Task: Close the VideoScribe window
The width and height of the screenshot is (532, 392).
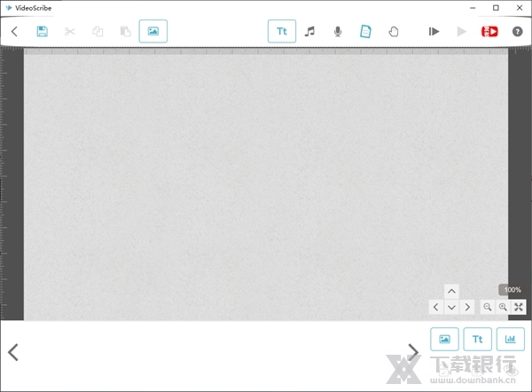Action: point(520,8)
